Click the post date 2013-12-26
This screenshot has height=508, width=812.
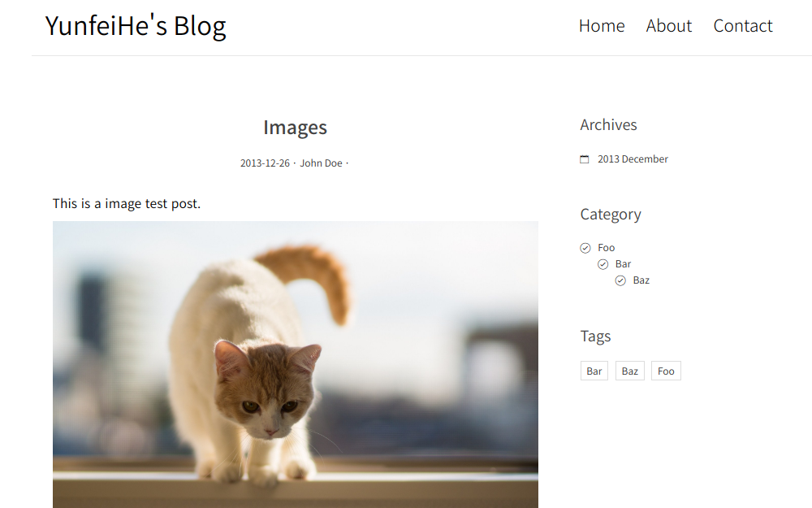tap(265, 163)
